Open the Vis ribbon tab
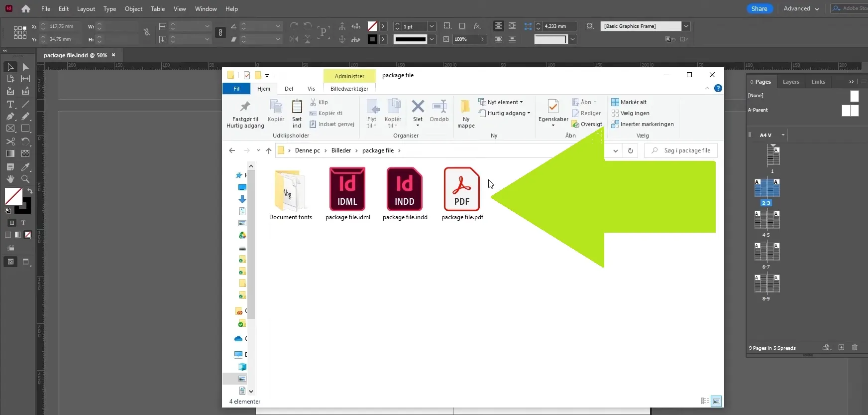 (311, 89)
